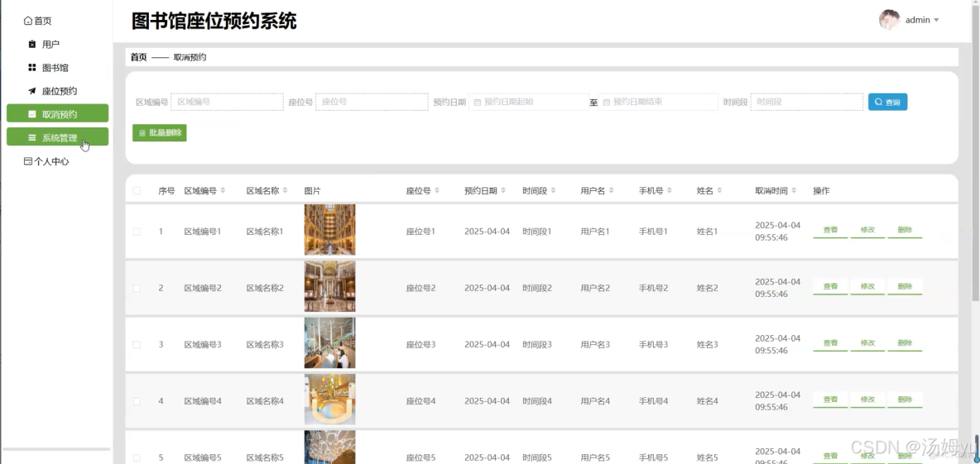Open the admin dropdown arrow
This screenshot has width=980, height=464.
pyautogui.click(x=936, y=21)
